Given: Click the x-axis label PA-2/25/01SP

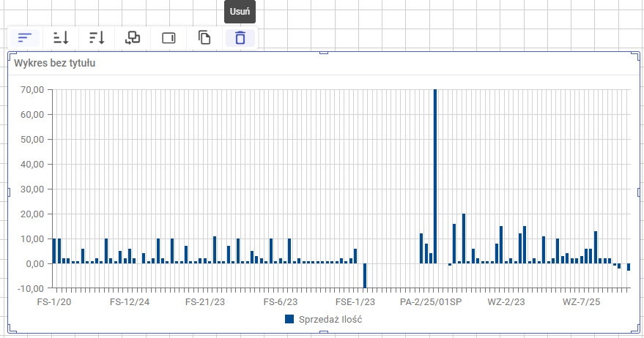Looking at the screenshot, I should 431,302.
